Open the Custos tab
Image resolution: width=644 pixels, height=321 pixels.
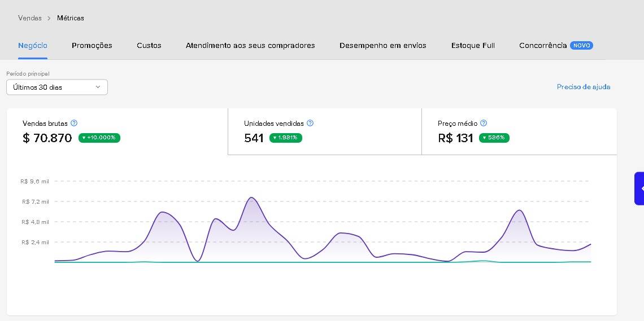click(149, 45)
